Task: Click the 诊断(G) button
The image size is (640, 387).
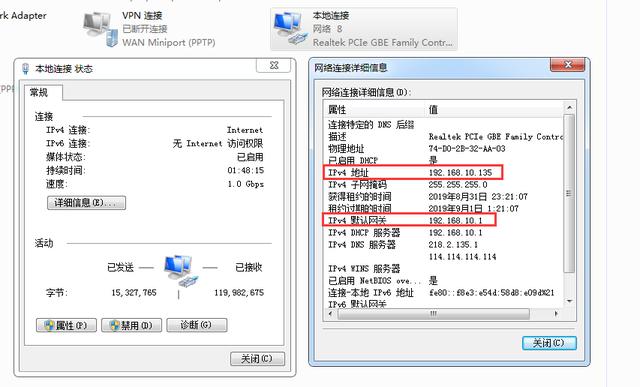Action: [x=196, y=325]
